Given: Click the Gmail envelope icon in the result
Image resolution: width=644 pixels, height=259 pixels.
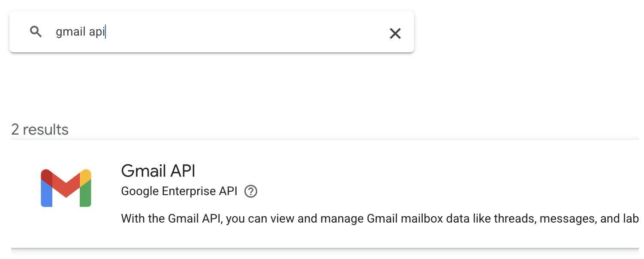Looking at the screenshot, I should [66, 188].
